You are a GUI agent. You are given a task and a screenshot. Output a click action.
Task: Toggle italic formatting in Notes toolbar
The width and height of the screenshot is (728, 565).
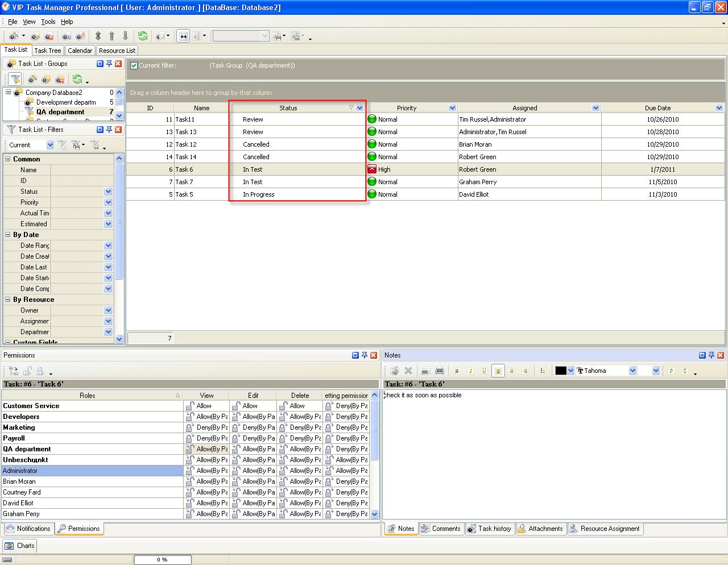tap(470, 371)
